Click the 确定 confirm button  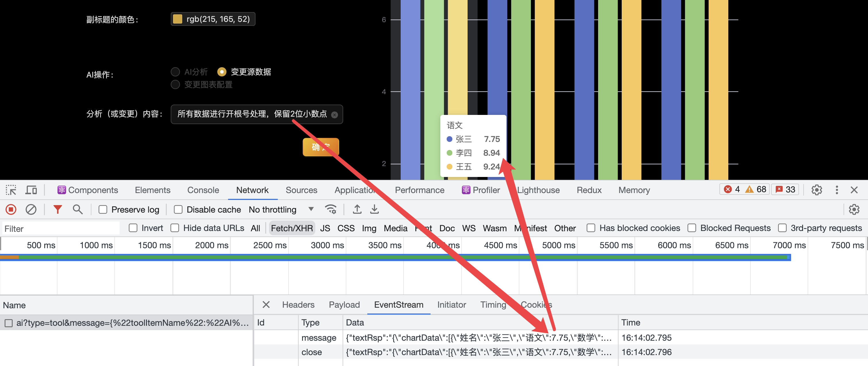320,147
